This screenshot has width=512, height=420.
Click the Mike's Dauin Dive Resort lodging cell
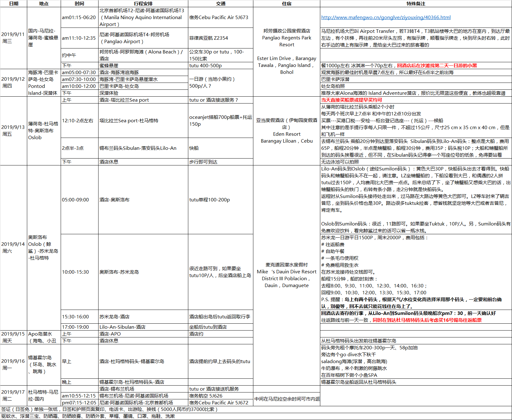click(x=286, y=275)
